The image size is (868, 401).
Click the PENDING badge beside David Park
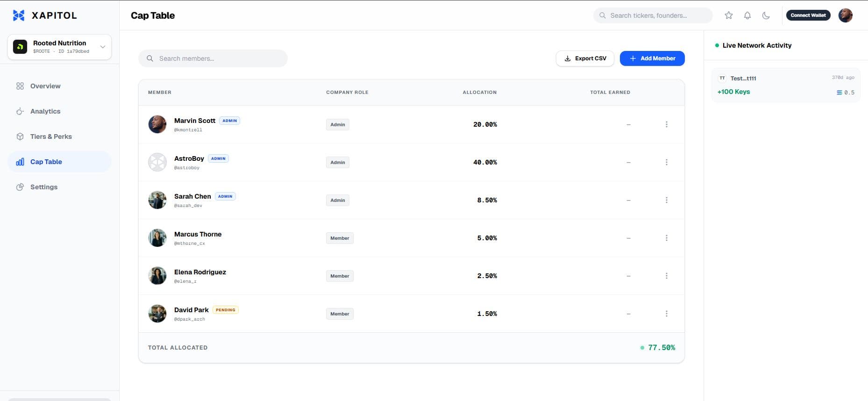(x=226, y=310)
